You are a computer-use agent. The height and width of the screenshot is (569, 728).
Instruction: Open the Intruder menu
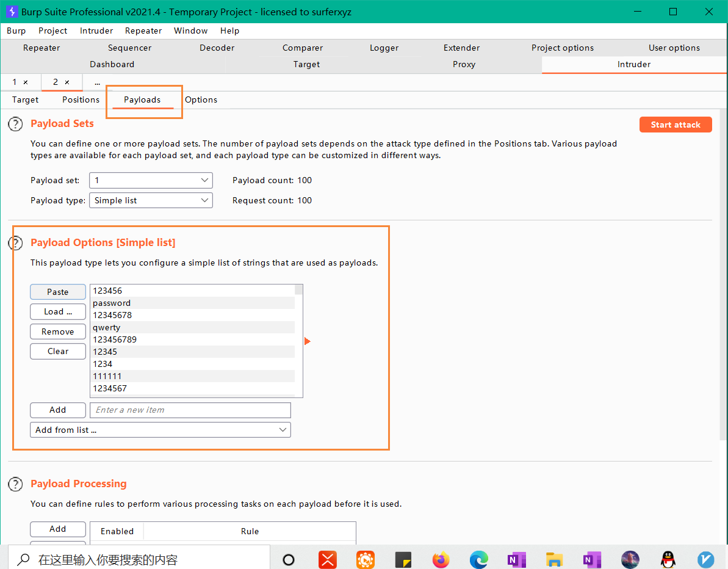pyautogui.click(x=96, y=31)
